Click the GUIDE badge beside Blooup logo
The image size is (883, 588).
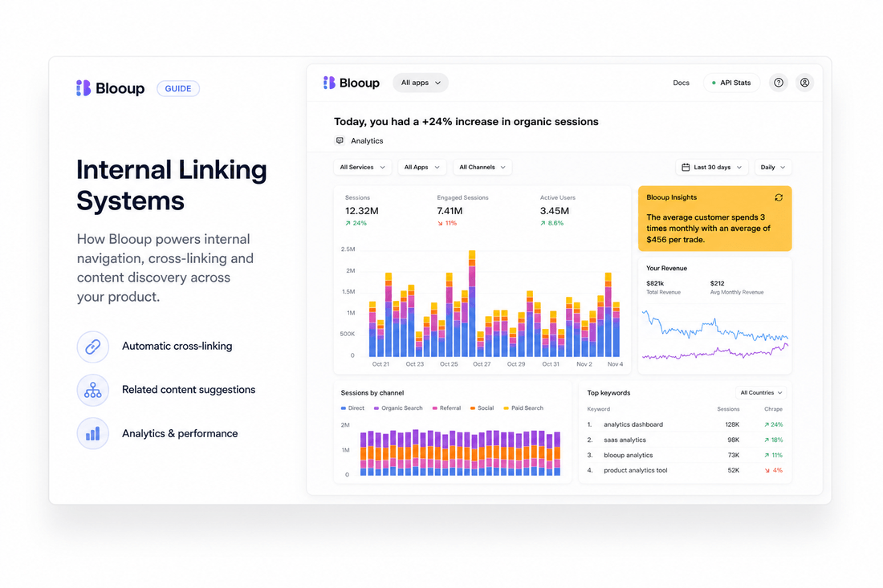[178, 88]
